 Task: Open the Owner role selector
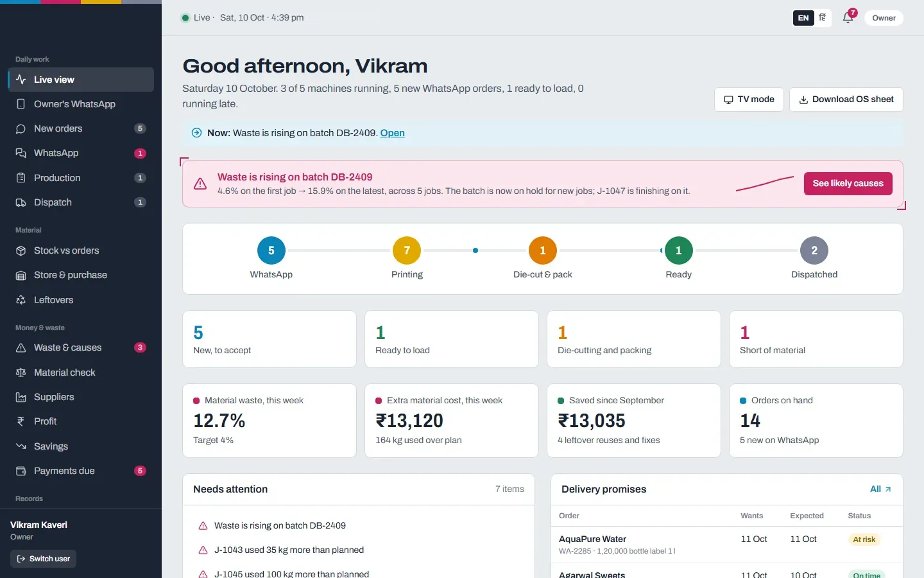pyautogui.click(x=884, y=18)
